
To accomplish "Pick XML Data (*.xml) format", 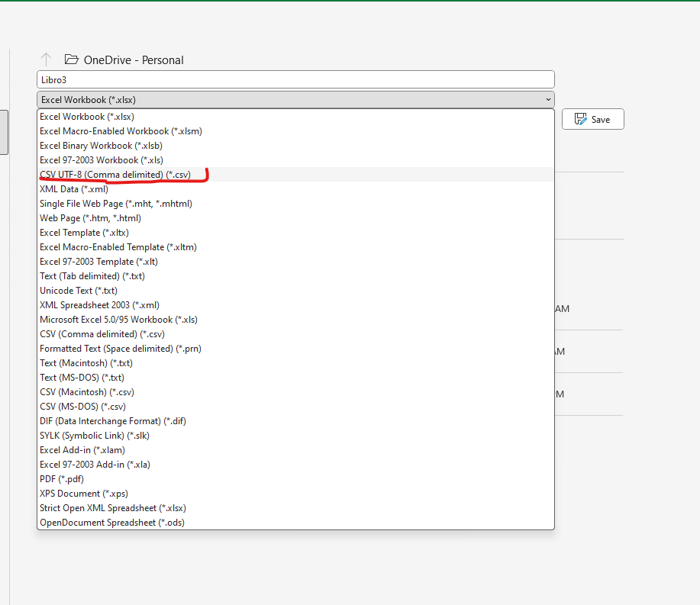I will tap(295, 189).
